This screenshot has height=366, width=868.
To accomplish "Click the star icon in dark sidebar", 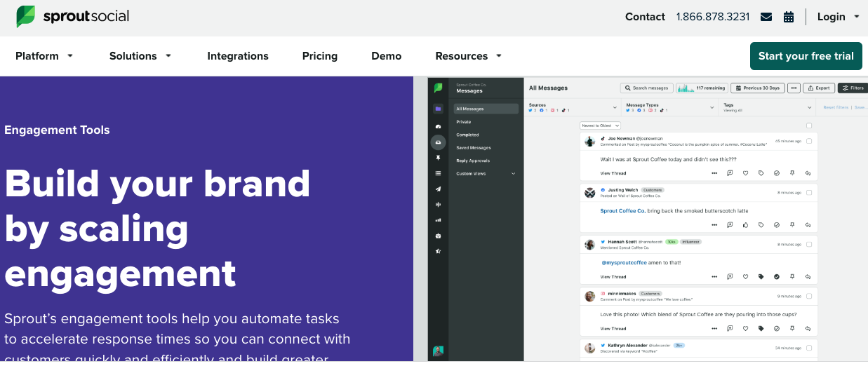I will pyautogui.click(x=438, y=250).
